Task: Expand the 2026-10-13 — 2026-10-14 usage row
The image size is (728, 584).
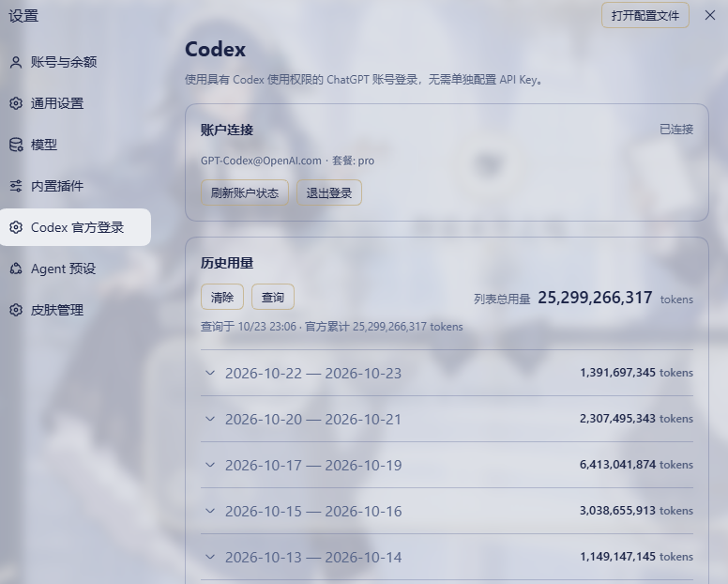Action: [447, 557]
